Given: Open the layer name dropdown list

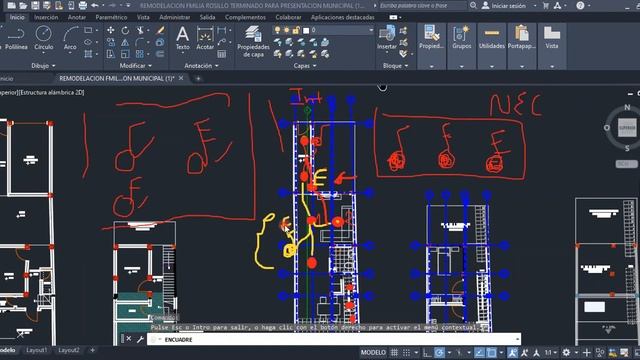Looking at the screenshot, I should tap(371, 30).
